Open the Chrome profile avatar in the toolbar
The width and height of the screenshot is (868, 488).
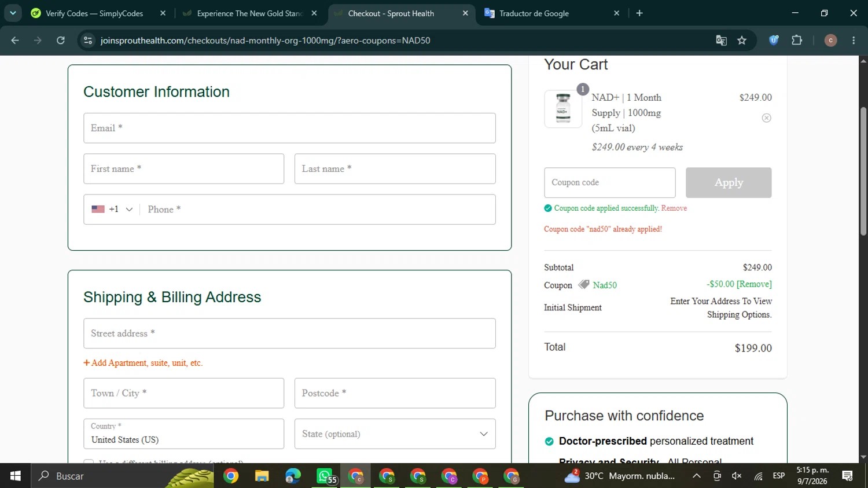830,41
